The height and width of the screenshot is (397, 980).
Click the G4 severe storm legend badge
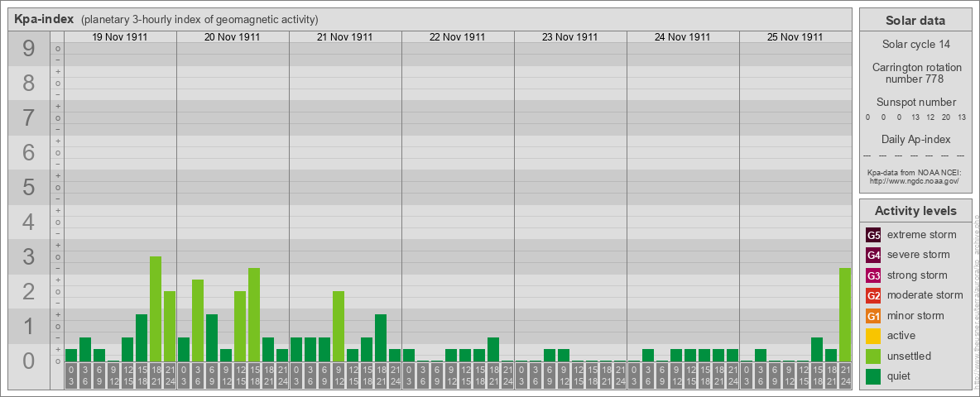tap(873, 255)
